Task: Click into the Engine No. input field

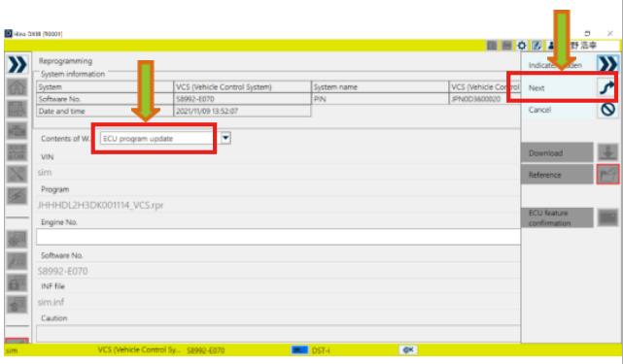Action: pos(278,237)
